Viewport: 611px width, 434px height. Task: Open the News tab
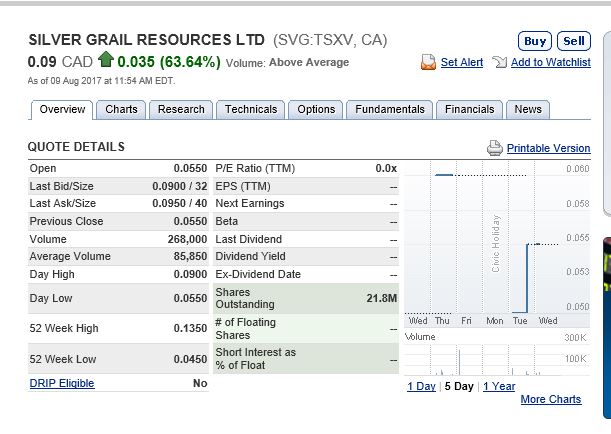[x=528, y=109]
